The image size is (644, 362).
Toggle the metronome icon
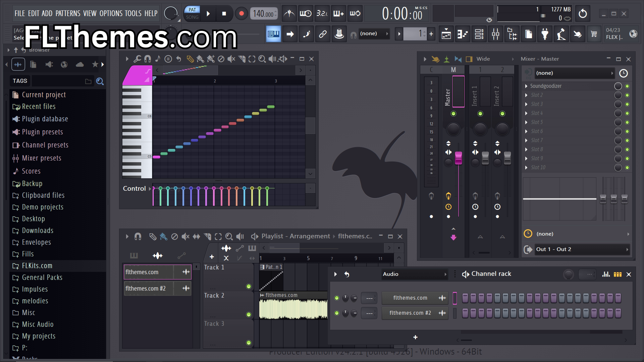pyautogui.click(x=289, y=14)
